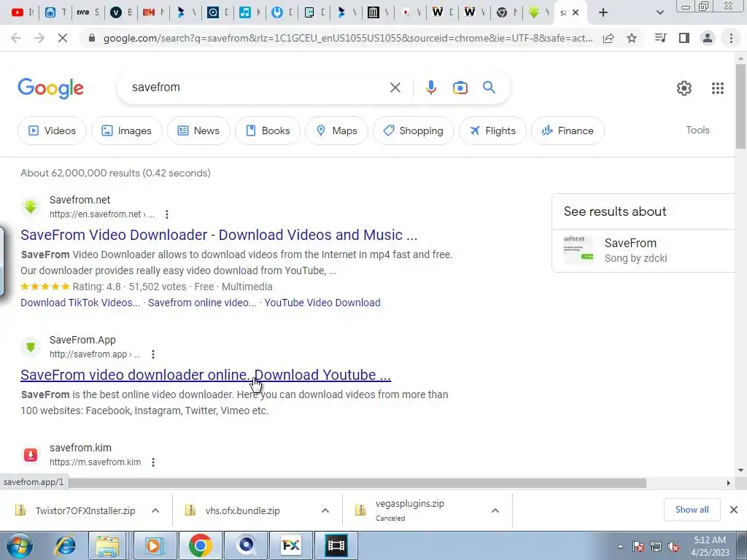Open the taskbar clock showing 5:12 AM
The width and height of the screenshot is (747, 560).
coord(710,546)
